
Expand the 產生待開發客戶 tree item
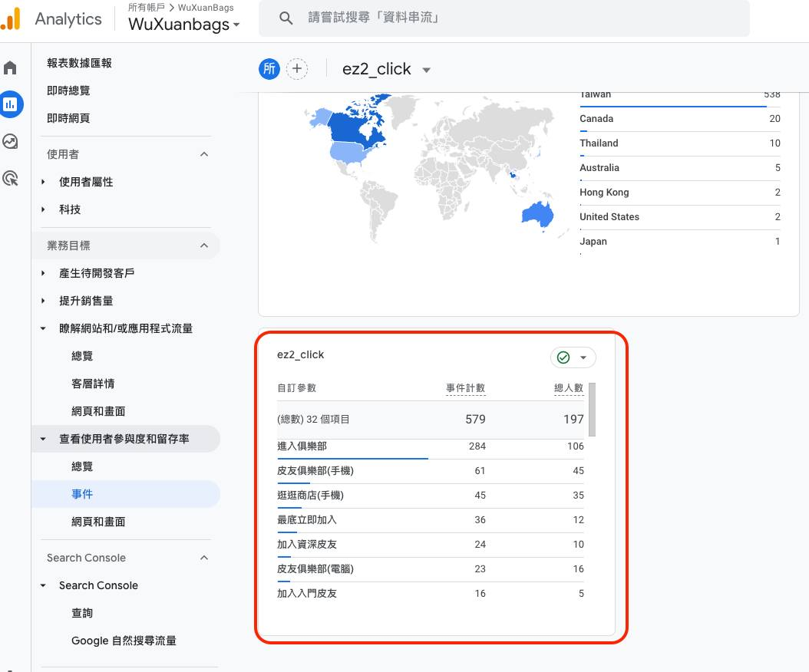(x=43, y=273)
